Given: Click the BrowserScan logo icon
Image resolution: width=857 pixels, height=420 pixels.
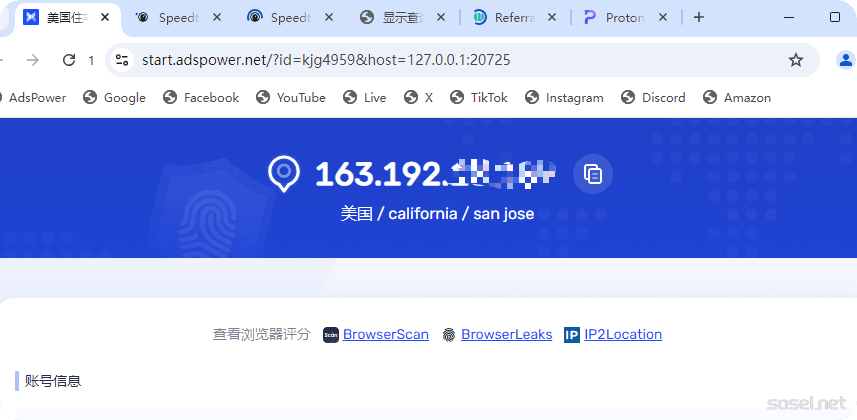Looking at the screenshot, I should pyautogui.click(x=331, y=335).
